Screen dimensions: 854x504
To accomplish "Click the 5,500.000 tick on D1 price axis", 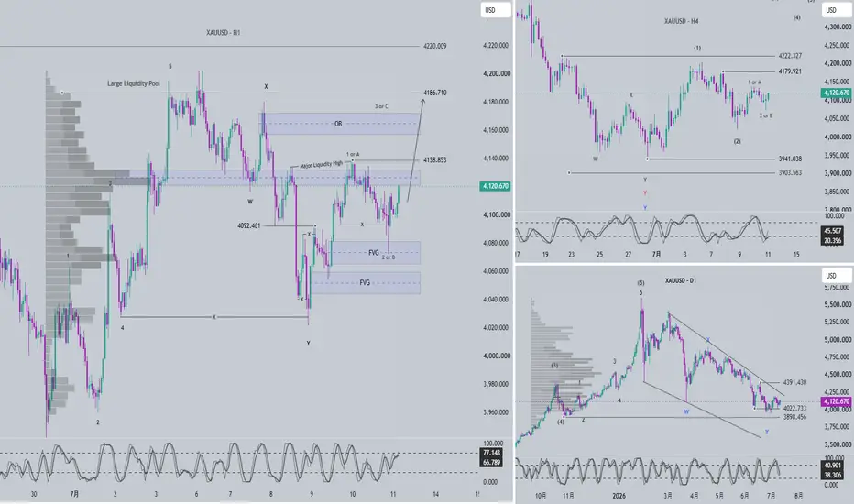I will [838, 304].
